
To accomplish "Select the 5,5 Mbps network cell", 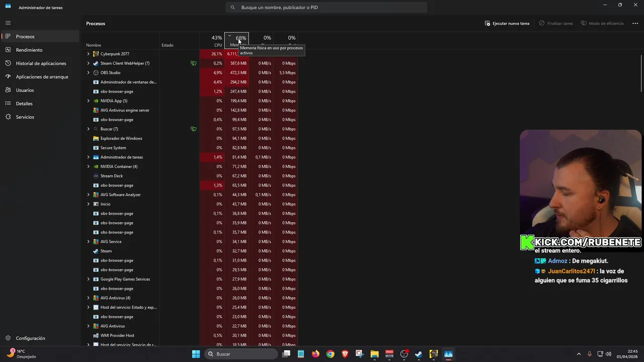I will [286, 72].
